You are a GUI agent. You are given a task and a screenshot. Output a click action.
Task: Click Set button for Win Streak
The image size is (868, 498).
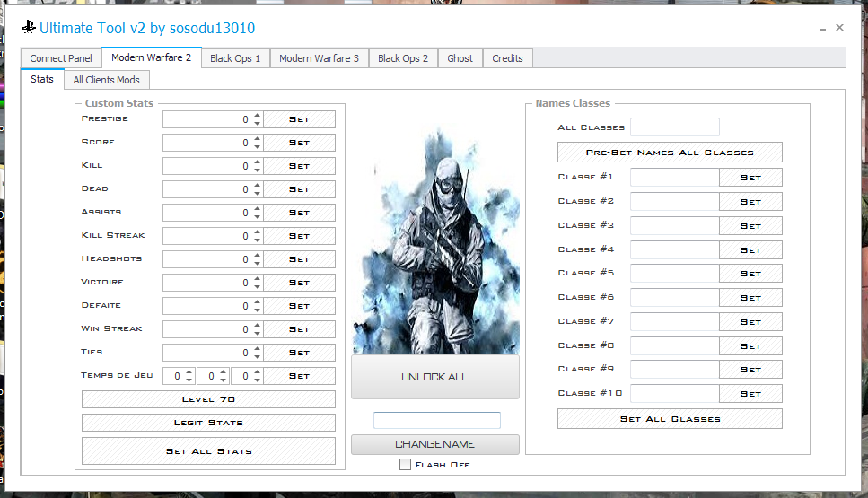pyautogui.click(x=299, y=329)
